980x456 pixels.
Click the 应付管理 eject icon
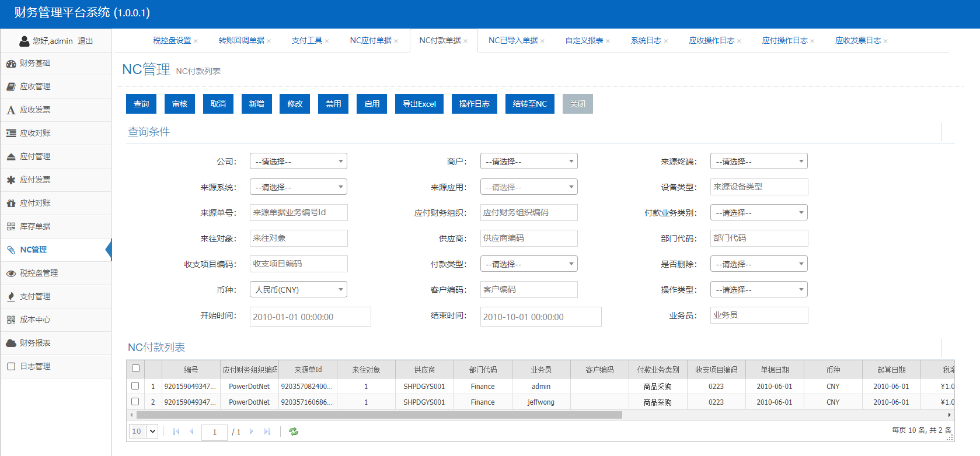[x=11, y=157]
